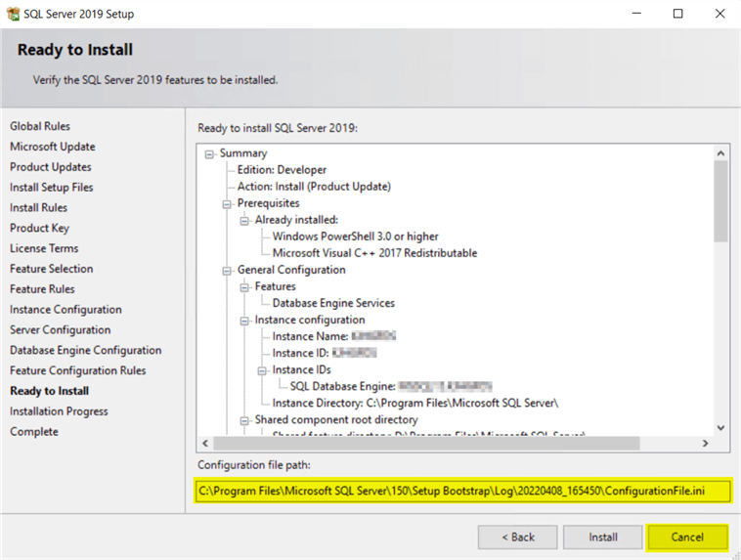
Task: Select the Ready to Install step
Action: click(50, 391)
